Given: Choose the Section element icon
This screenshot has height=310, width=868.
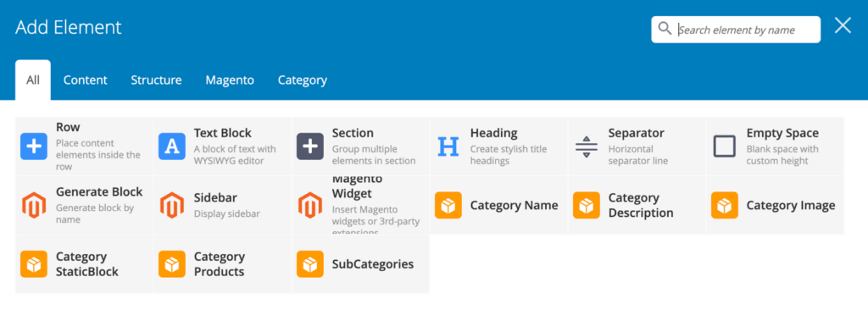Looking at the screenshot, I should click(x=310, y=147).
